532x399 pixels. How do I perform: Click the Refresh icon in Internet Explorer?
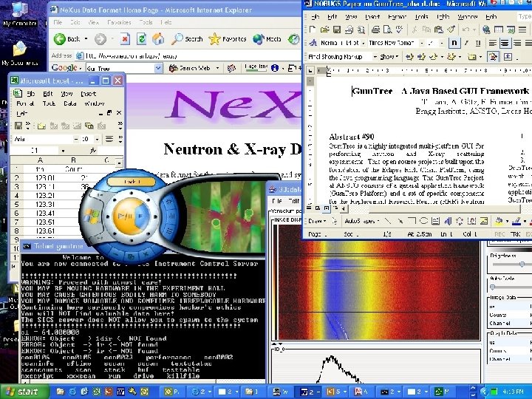(x=141, y=39)
